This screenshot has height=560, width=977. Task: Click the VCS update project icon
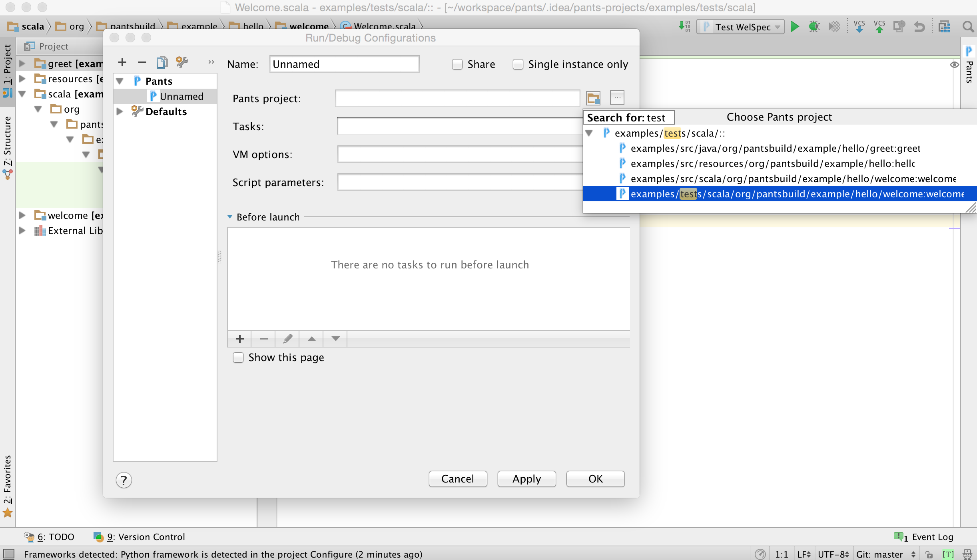pos(859,27)
